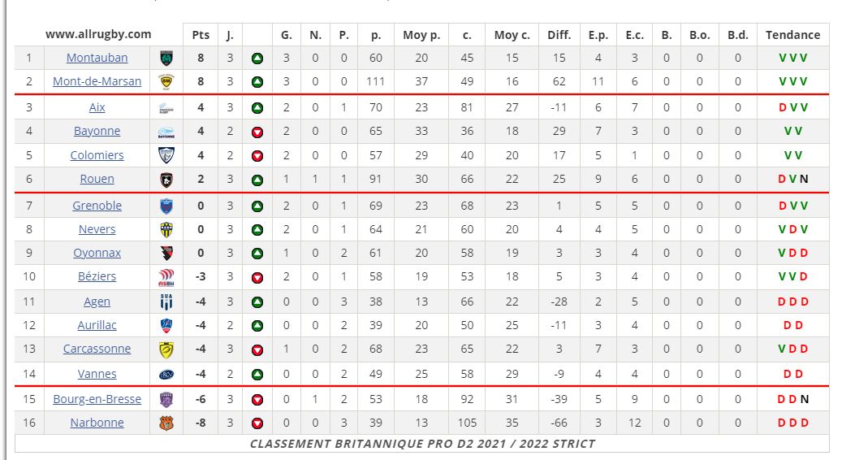Click the Pts column header
Screen dimensions: 868x460
coord(201,35)
